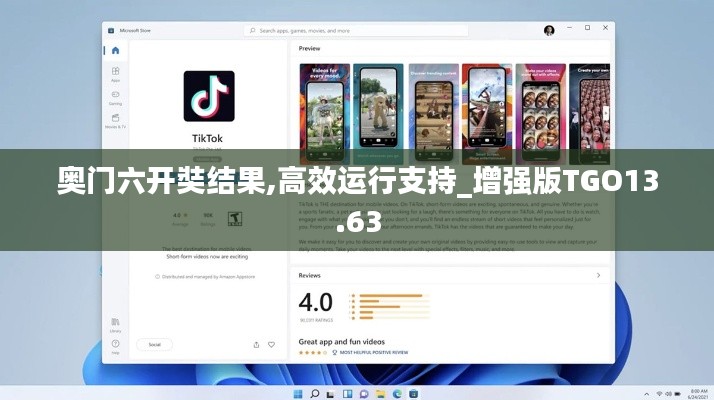Open Library from the sidebar

tap(115, 325)
